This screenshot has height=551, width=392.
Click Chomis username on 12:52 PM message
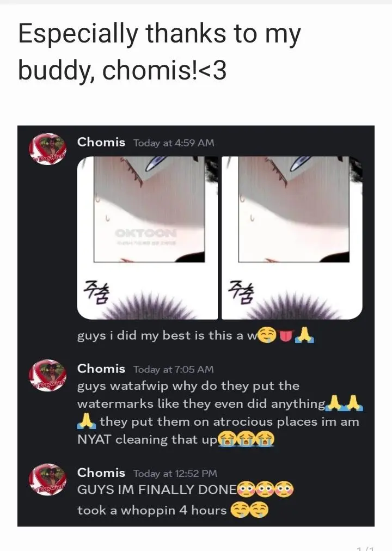coord(101,473)
